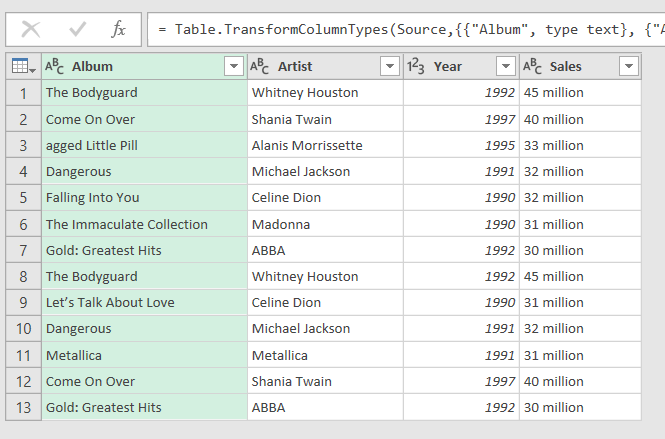
Task: Click the 33 million sales cell
Action: pyautogui.click(x=580, y=145)
